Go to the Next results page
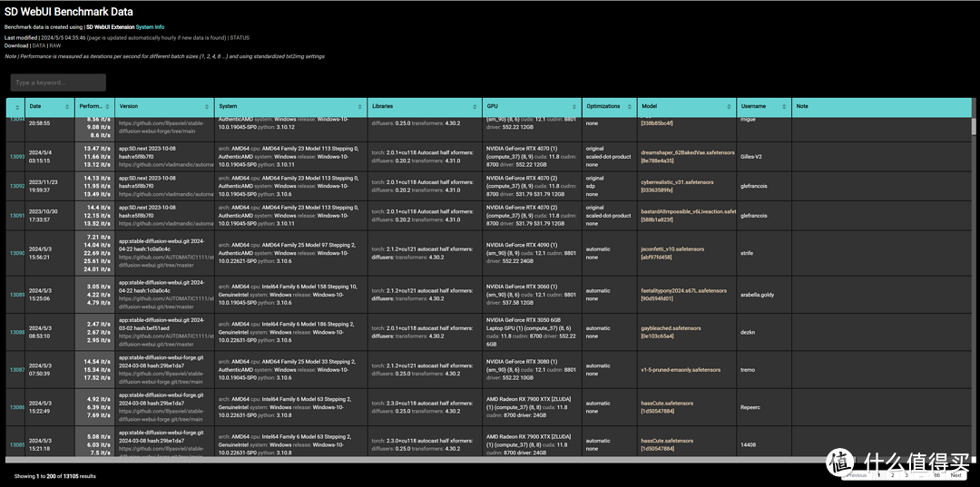Screen dimensions: 980x487 tap(955, 475)
